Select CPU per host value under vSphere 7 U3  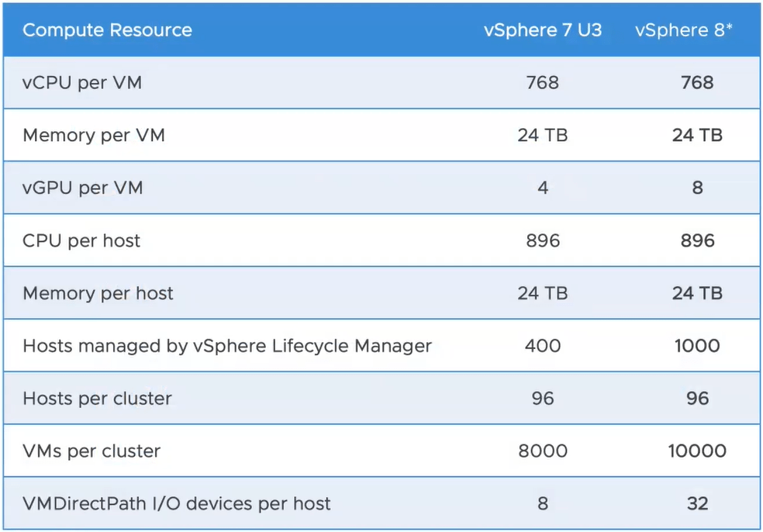(542, 240)
